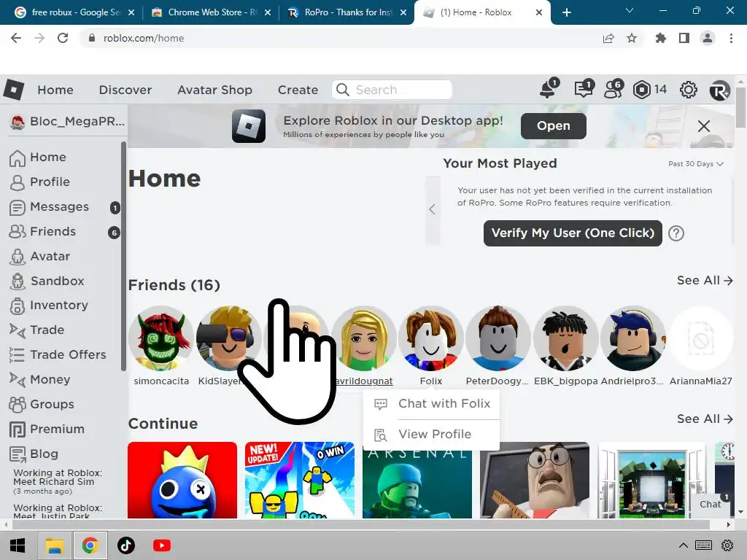
Task: Go back in browser history
Action: click(16, 38)
